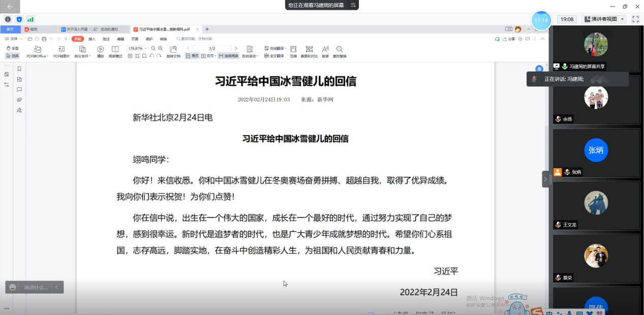Select the 手型 hand tool
Image resolution: width=644 pixels, height=315 pixels.
coord(12,48)
